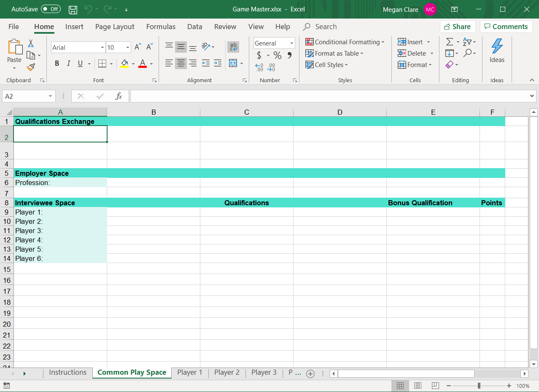Click inside the Name Box field
The width and height of the screenshot is (539, 392).
point(25,96)
